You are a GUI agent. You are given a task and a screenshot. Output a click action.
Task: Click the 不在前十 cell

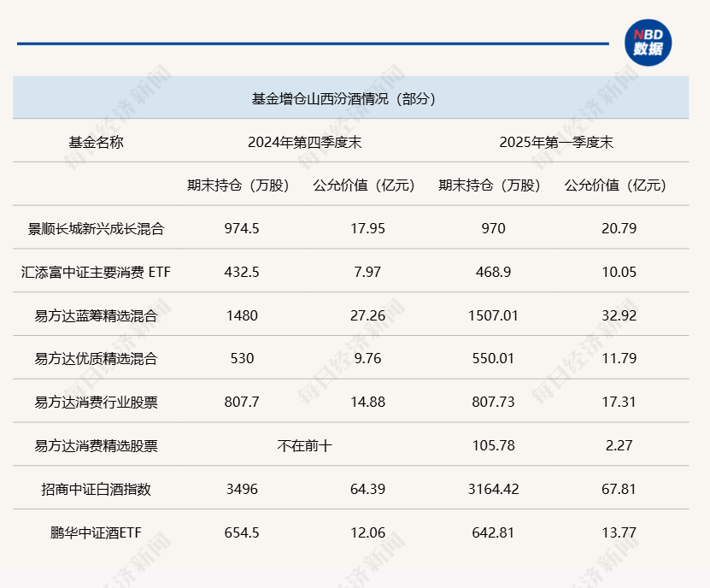(304, 445)
